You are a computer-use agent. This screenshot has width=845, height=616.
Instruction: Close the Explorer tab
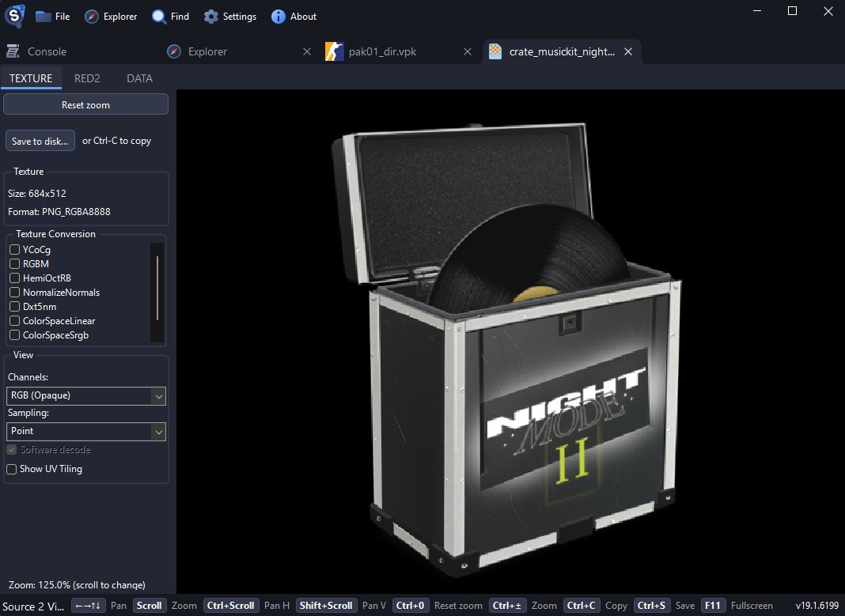[307, 51]
